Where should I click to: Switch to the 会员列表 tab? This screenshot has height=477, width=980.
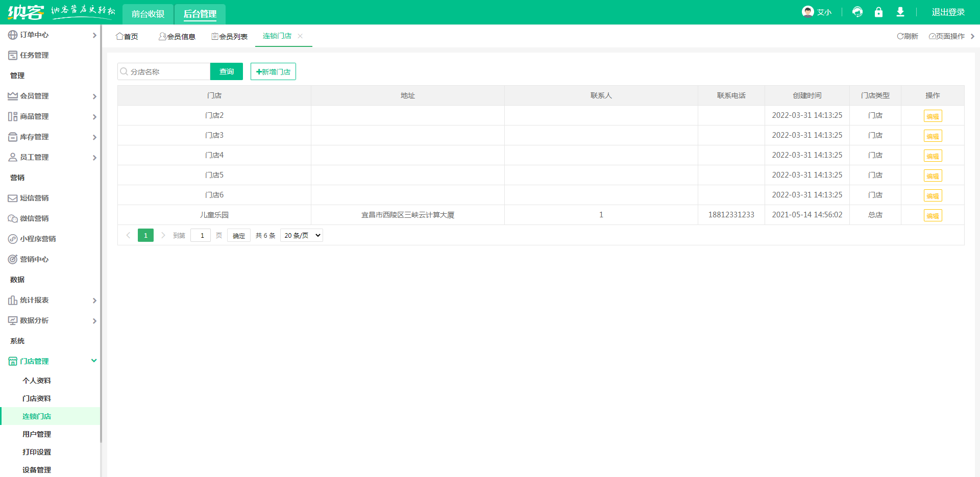click(229, 36)
